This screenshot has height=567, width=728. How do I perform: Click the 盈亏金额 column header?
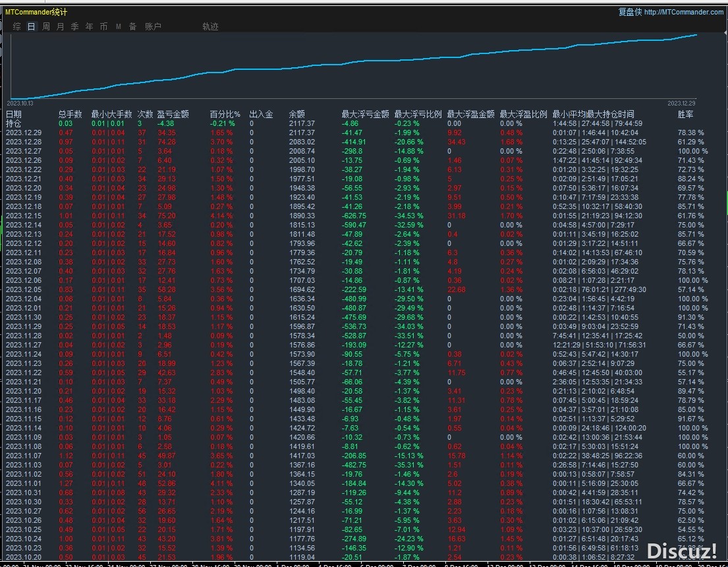tap(173, 114)
